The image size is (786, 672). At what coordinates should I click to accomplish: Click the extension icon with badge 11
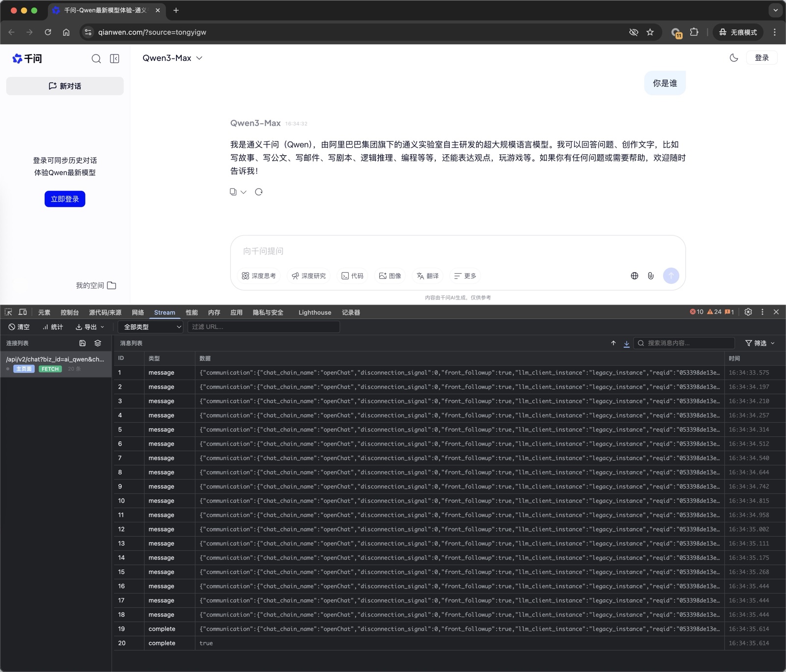(676, 33)
